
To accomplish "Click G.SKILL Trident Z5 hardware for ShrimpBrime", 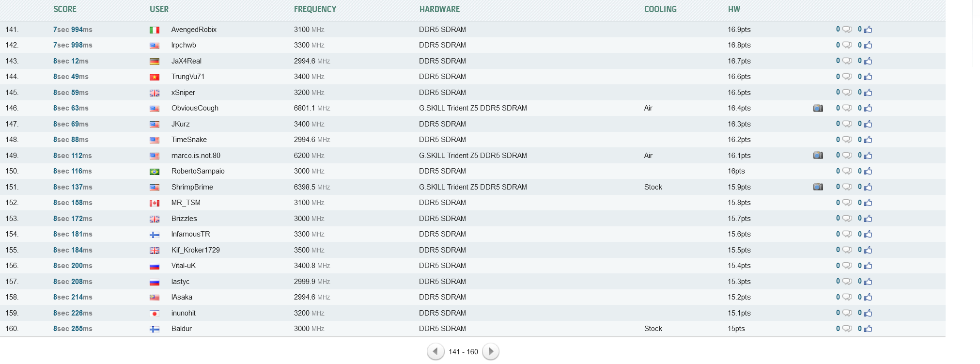I will coord(473,187).
